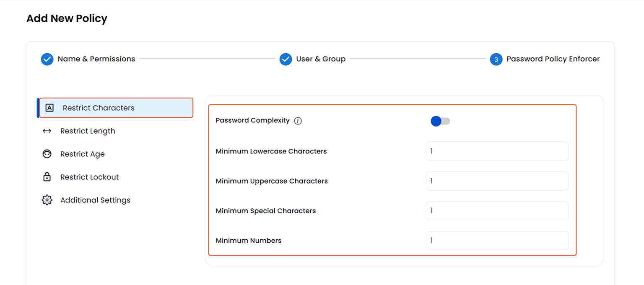Switch to the Restrict Length tab
The image size is (644, 285).
click(x=88, y=131)
